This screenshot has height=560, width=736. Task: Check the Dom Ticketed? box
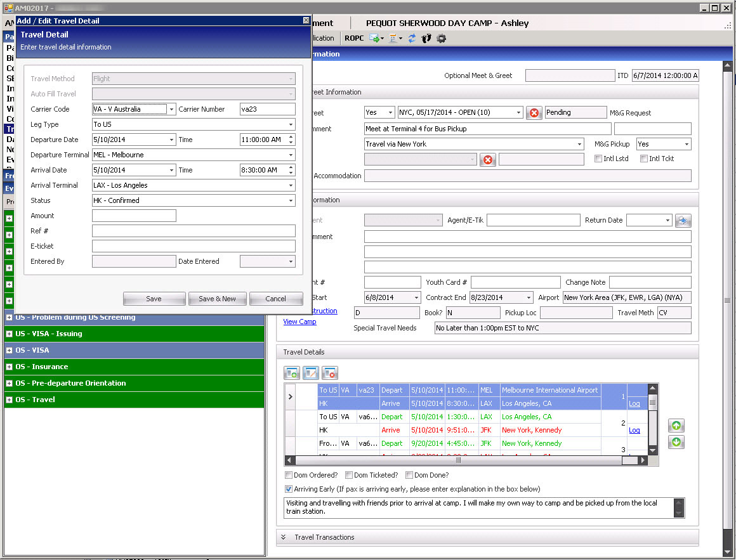349,475
